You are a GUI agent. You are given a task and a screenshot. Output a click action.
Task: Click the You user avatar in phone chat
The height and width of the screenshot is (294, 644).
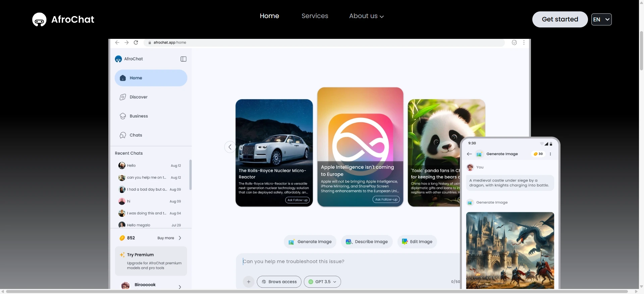click(x=470, y=167)
